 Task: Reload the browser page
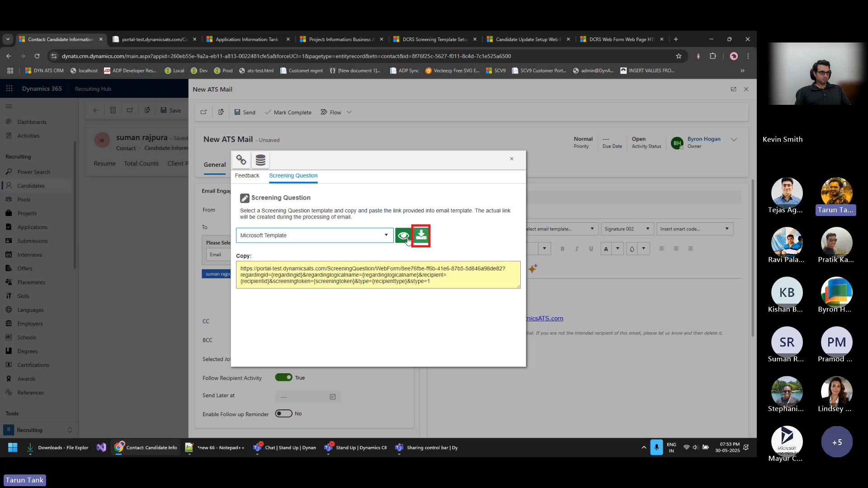tap(37, 56)
